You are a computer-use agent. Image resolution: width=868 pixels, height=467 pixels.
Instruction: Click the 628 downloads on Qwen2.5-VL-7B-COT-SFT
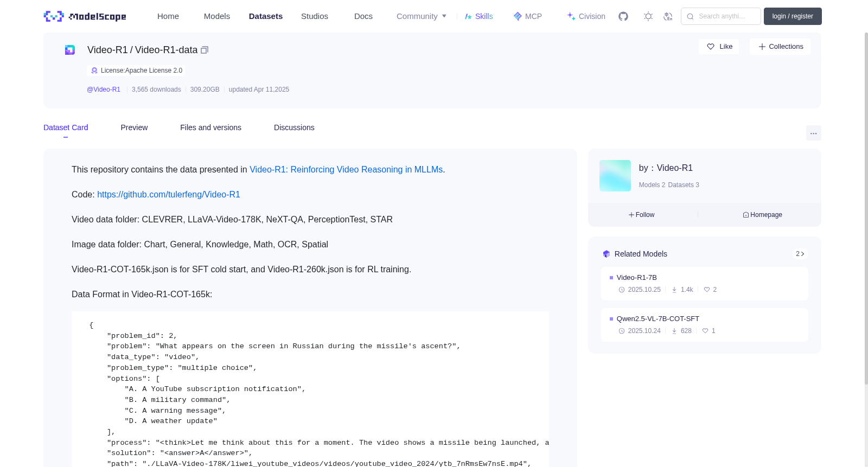(x=682, y=331)
